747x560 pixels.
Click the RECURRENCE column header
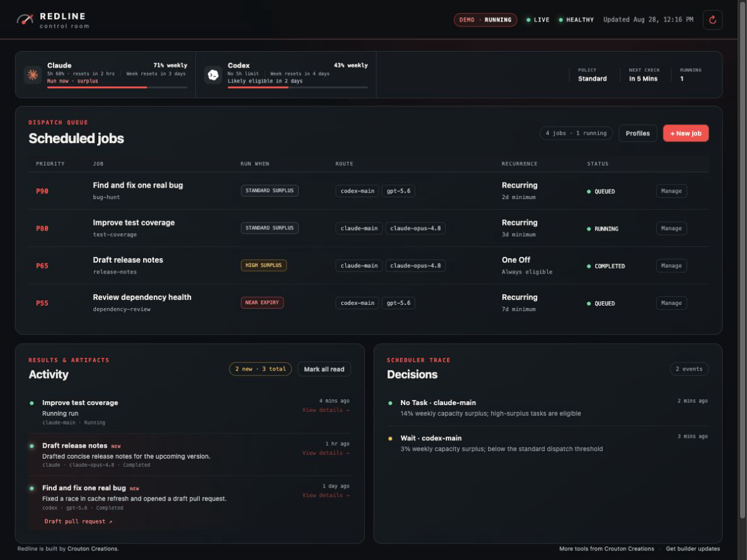519,164
